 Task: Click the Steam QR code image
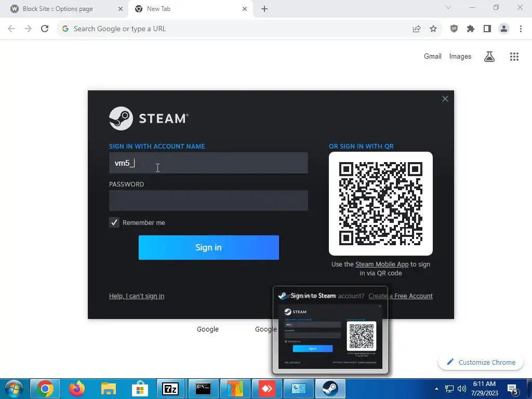click(x=381, y=204)
